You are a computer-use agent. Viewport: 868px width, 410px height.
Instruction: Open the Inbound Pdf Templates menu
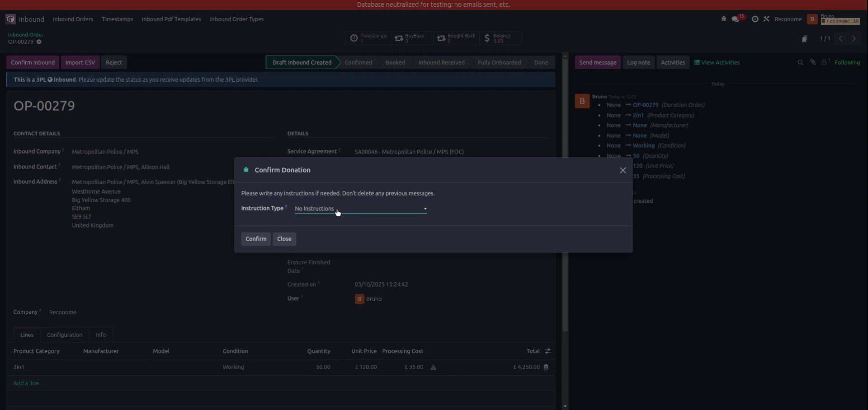click(x=171, y=19)
